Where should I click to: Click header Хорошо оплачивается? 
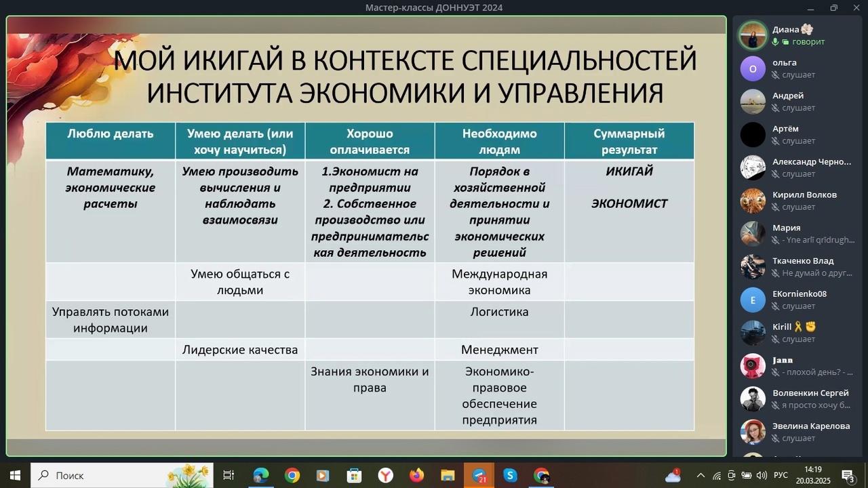[x=370, y=142]
